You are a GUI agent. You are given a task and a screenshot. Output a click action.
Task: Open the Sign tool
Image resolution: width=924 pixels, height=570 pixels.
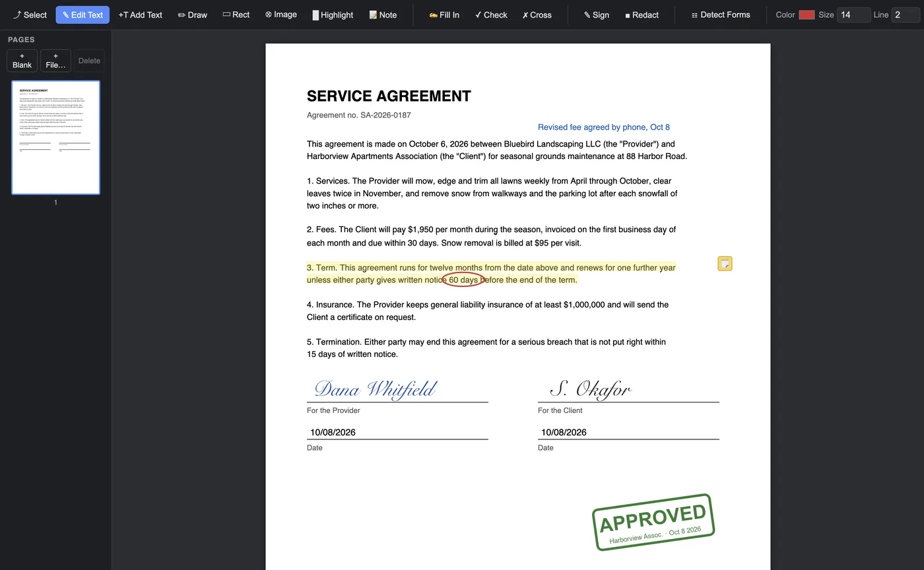click(597, 15)
